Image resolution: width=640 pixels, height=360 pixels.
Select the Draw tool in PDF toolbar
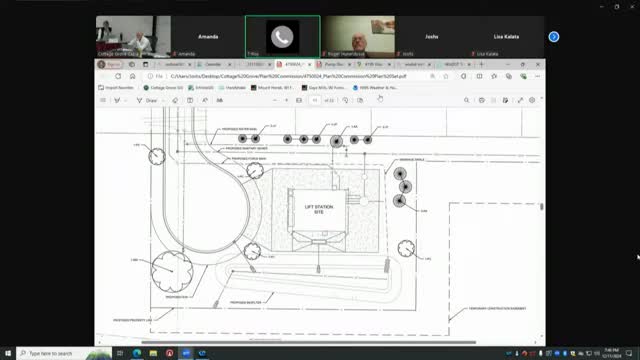tap(147, 100)
